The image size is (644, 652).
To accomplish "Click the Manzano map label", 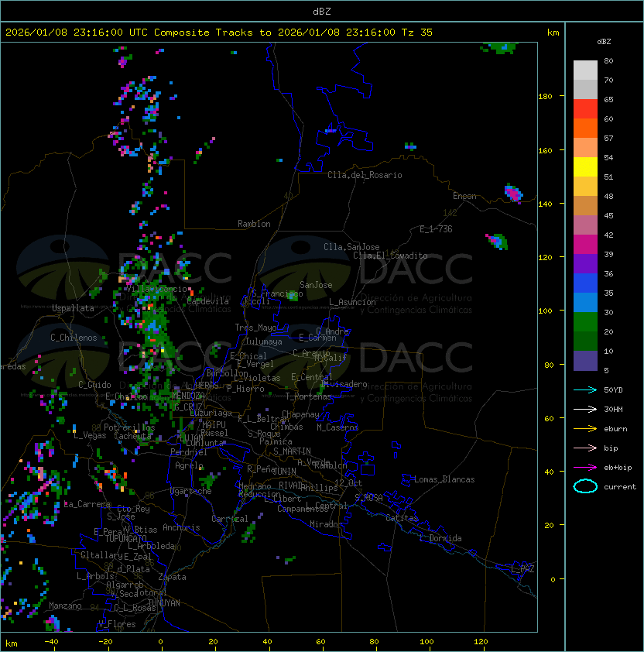I will point(65,606).
